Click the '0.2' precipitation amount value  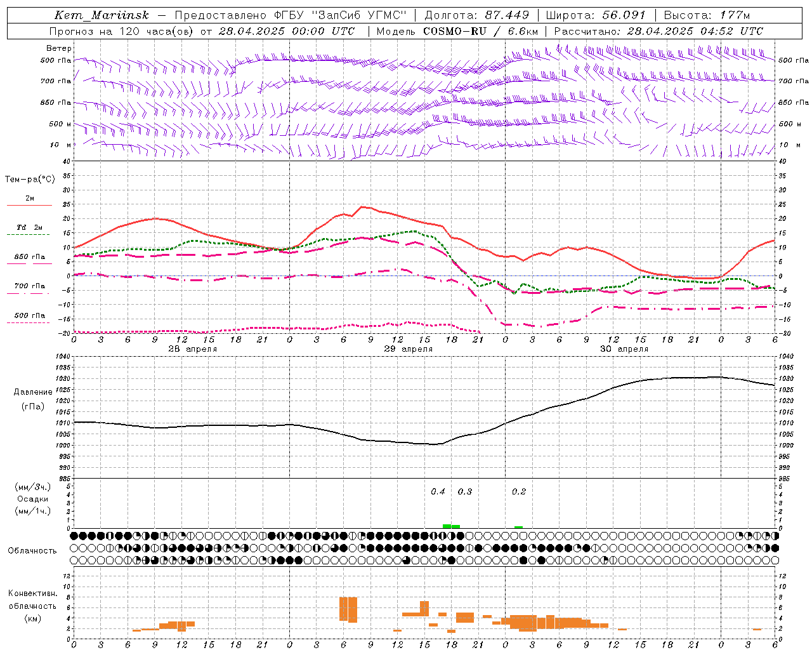[x=519, y=491]
